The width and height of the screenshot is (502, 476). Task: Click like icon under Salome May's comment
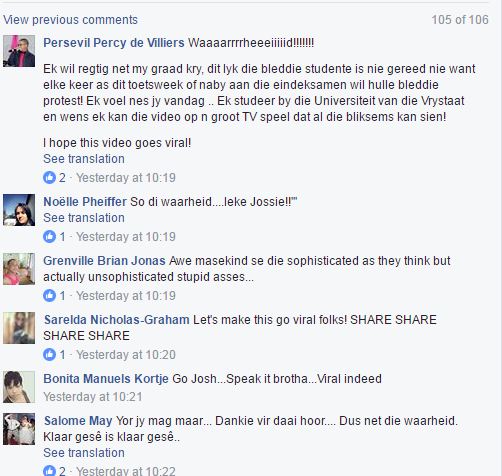click(x=49, y=471)
